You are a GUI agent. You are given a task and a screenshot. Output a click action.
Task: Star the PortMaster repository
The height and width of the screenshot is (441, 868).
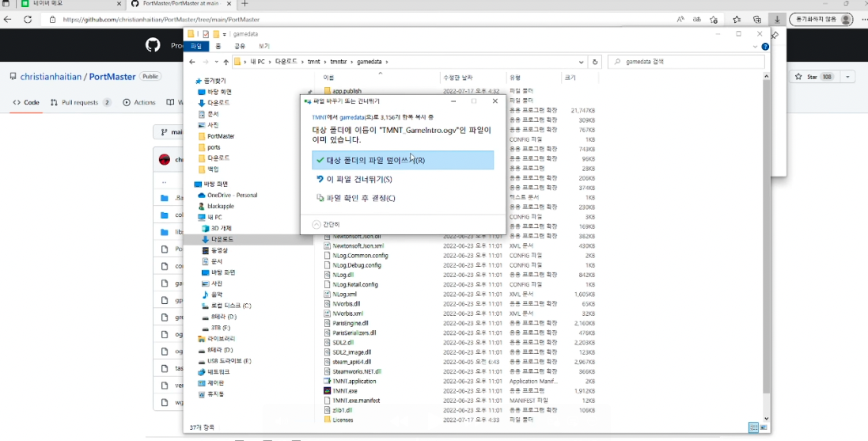point(813,77)
